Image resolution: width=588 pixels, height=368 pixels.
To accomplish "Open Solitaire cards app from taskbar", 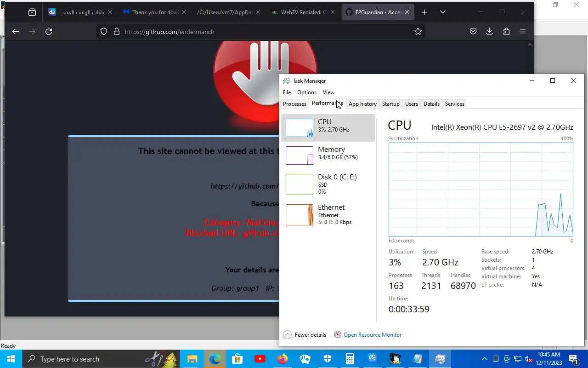I will (x=305, y=359).
